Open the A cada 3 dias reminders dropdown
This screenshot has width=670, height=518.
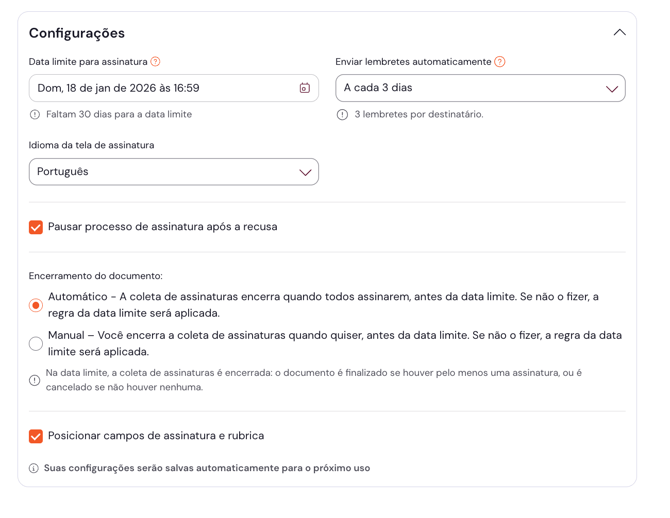[480, 88]
